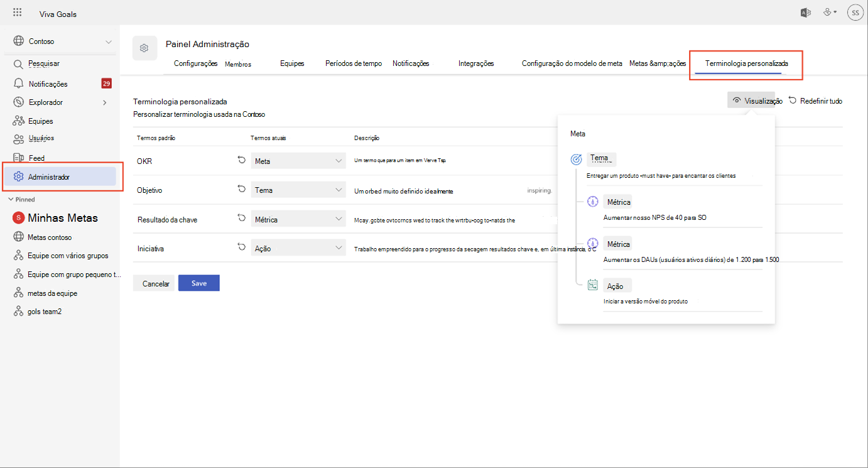Click the admin panel gear icon

144,48
